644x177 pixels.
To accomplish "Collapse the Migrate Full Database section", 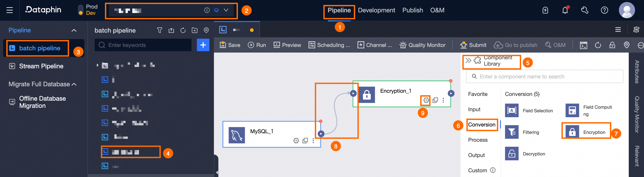I will pos(74,84).
